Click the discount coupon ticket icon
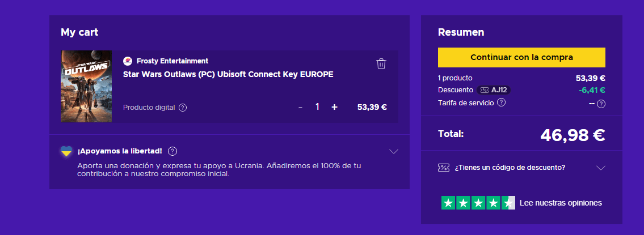Viewport: 644px width, 235px height. click(444, 167)
